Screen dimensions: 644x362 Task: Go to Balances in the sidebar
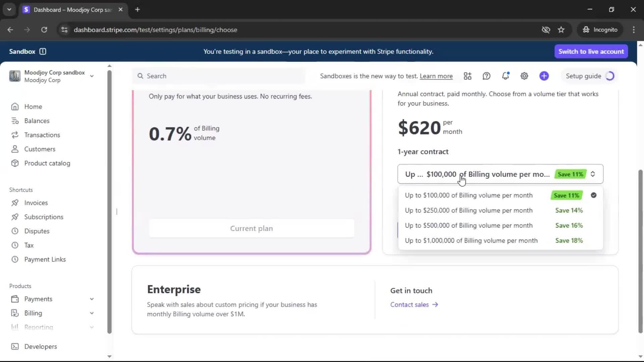click(37, 121)
